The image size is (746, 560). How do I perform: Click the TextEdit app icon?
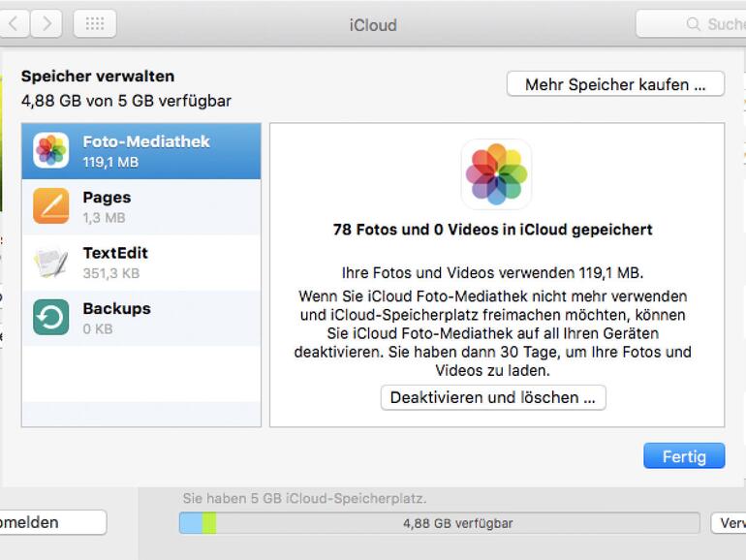[x=51, y=262]
